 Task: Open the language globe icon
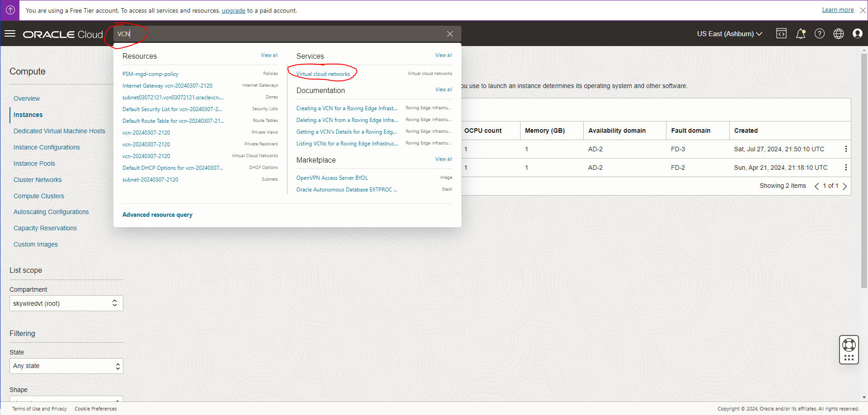tap(839, 34)
